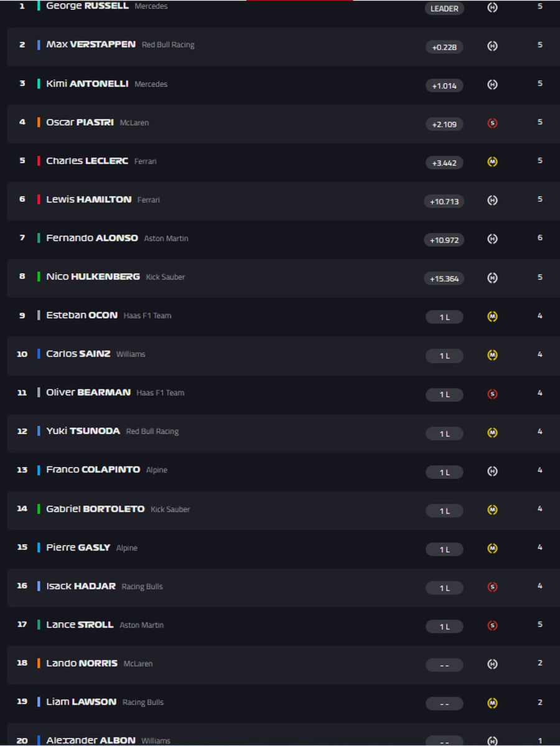
Task: Select the LEADER badge for George Russell
Action: click(444, 9)
